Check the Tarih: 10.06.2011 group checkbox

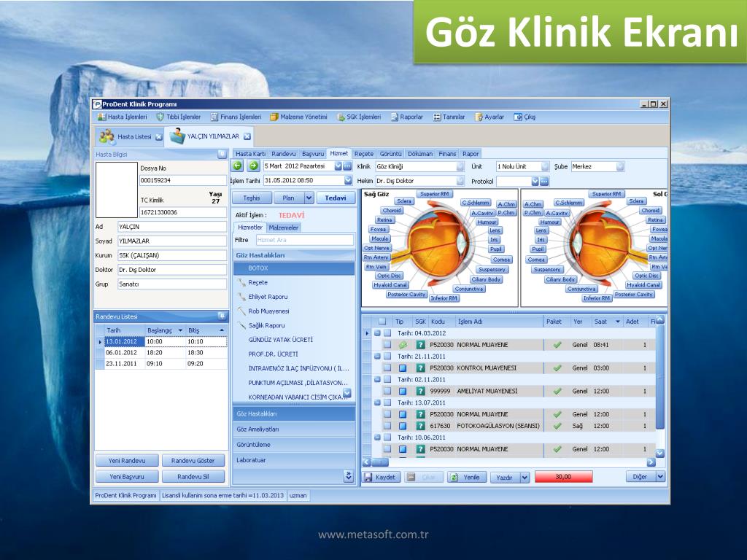point(387,437)
